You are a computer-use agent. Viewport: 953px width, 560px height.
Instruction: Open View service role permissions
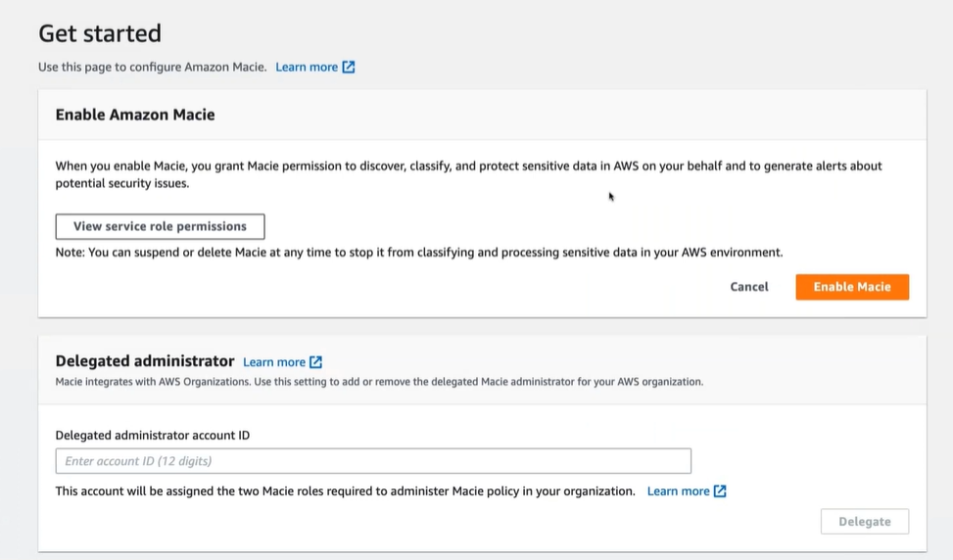tap(160, 226)
